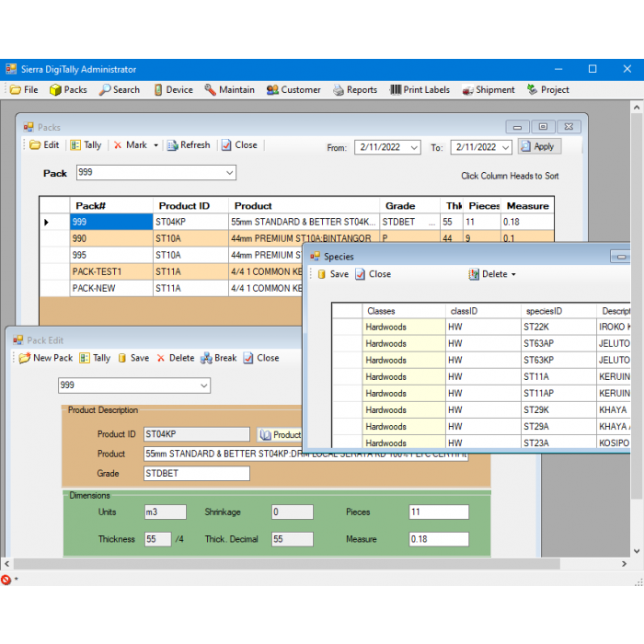This screenshot has height=644, width=644.
Task: Click the Maintain tools icon
Action: (211, 90)
